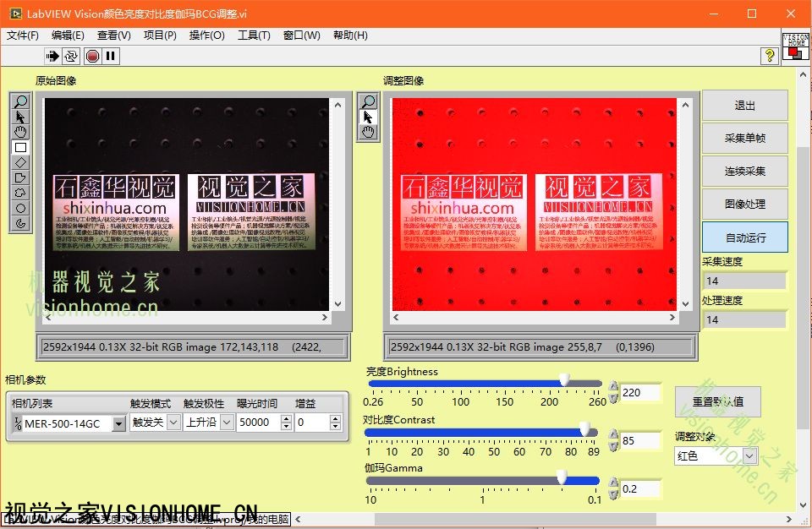Select the Oval ROI tool

20,209
